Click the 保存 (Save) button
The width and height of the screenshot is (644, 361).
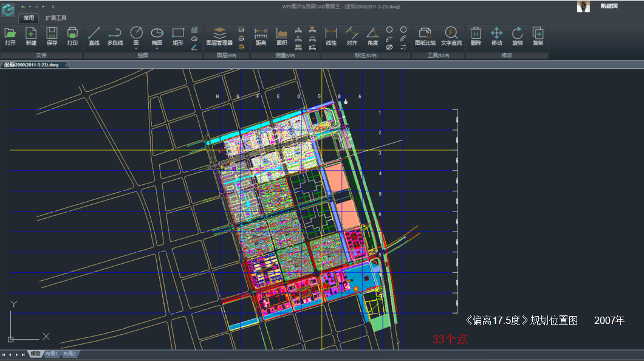(52, 36)
